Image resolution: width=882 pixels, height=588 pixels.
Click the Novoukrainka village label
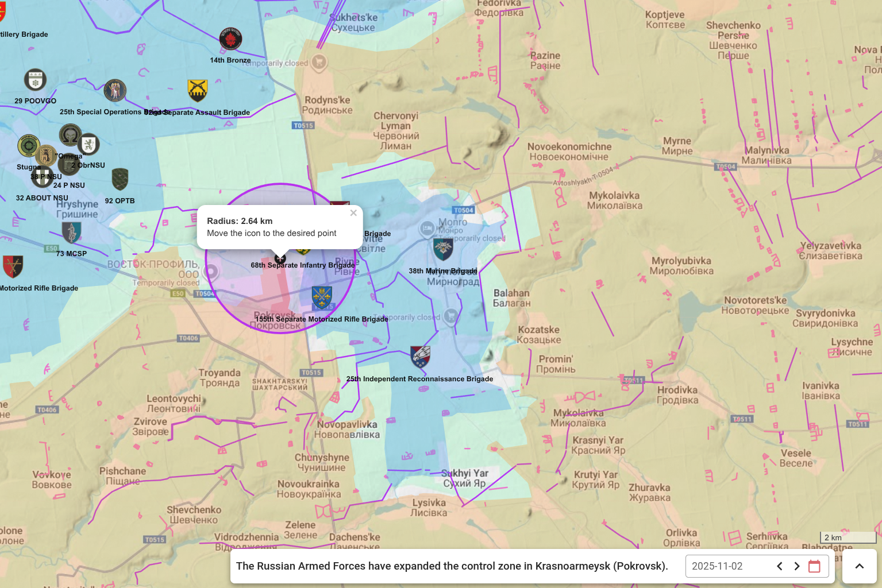tap(309, 489)
